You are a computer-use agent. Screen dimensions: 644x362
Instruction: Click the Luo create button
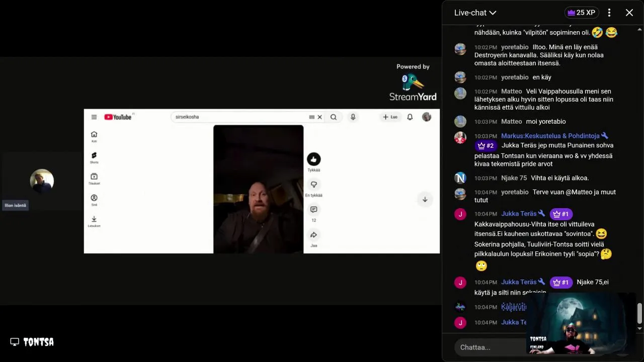click(x=390, y=117)
